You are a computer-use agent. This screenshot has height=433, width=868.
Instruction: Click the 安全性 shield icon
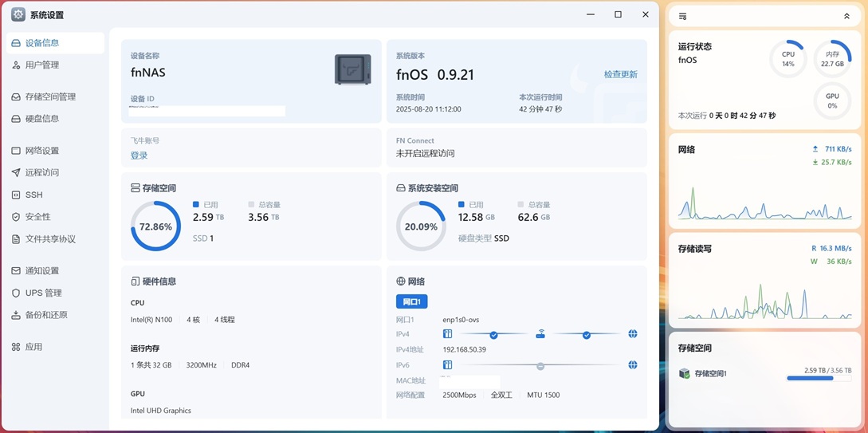[15, 217]
